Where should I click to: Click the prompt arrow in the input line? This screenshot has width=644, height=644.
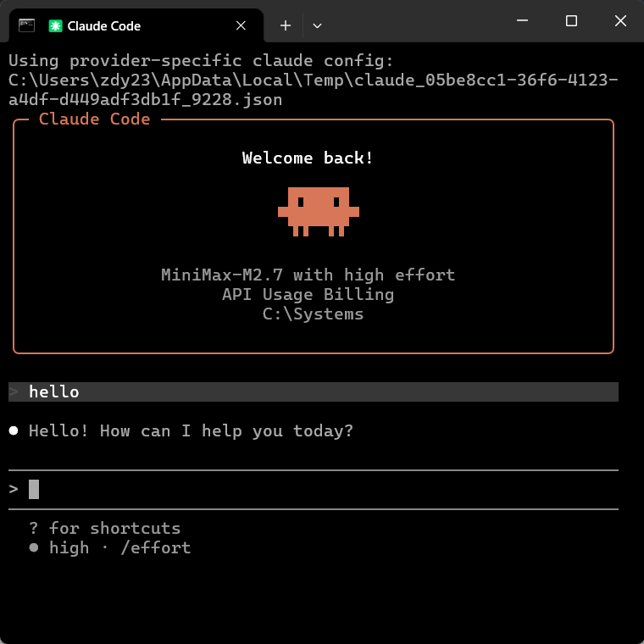click(14, 489)
